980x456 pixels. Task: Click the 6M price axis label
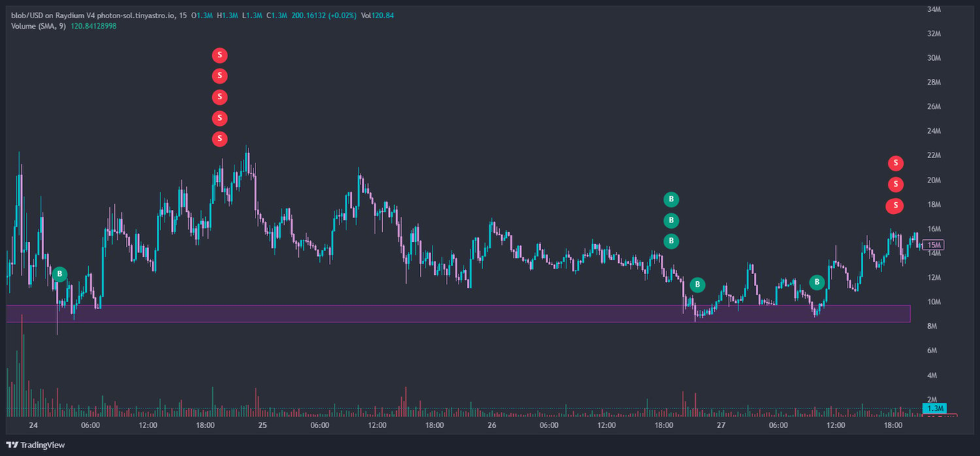click(933, 351)
